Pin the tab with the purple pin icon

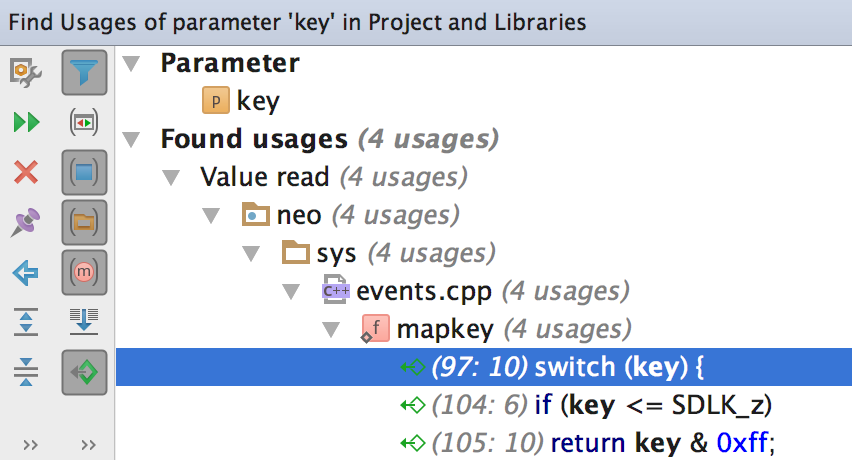click(x=26, y=222)
